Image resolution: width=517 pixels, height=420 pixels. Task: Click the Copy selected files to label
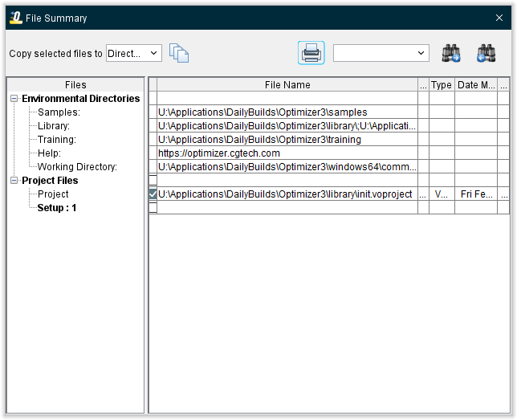coord(55,53)
